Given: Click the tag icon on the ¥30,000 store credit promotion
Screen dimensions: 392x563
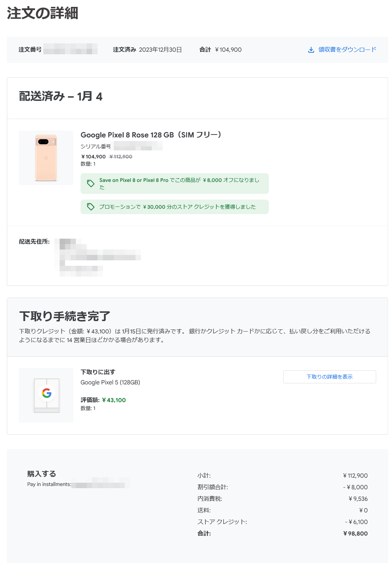Looking at the screenshot, I should pyautogui.click(x=91, y=206).
